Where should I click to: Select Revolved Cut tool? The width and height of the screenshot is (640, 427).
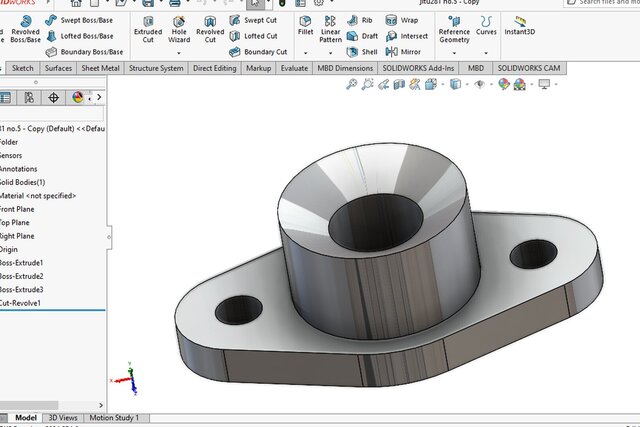click(210, 29)
